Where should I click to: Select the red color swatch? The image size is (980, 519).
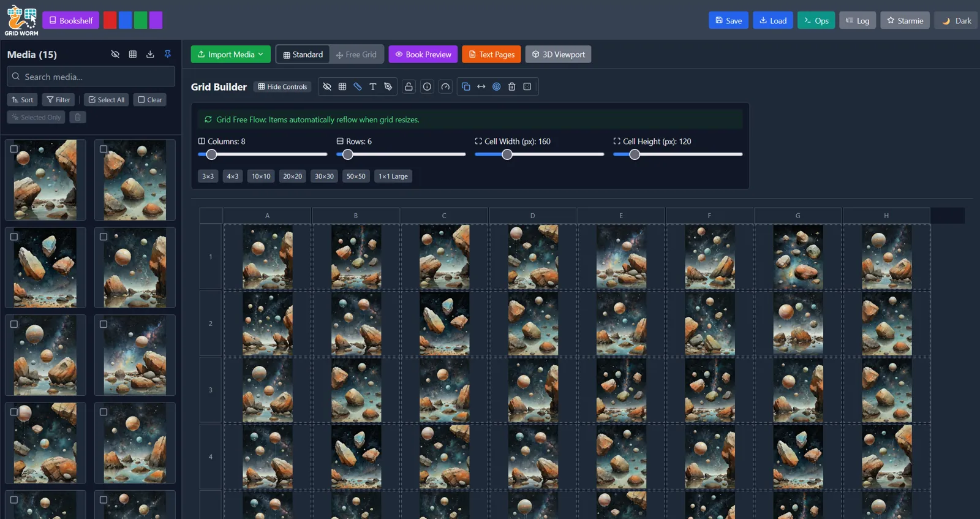pos(110,20)
